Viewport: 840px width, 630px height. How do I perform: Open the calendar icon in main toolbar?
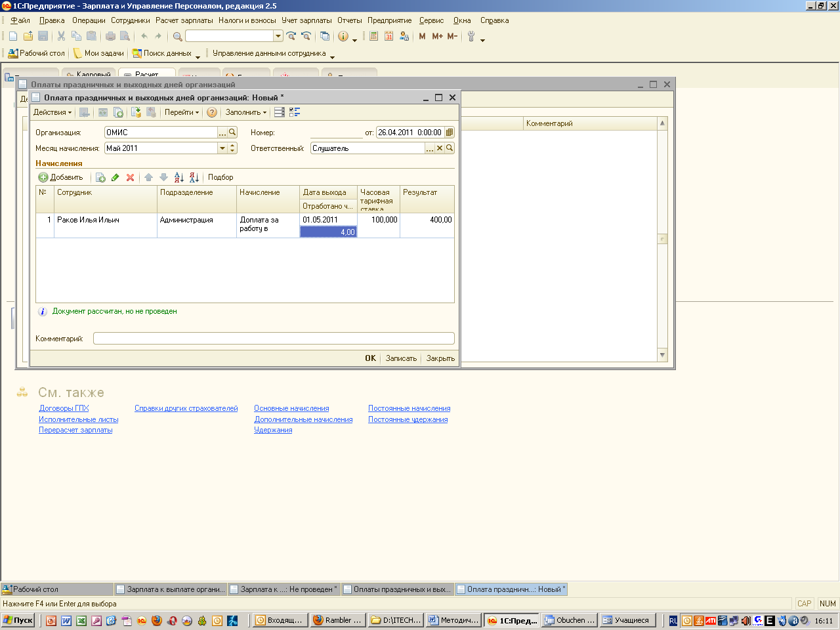tap(388, 36)
